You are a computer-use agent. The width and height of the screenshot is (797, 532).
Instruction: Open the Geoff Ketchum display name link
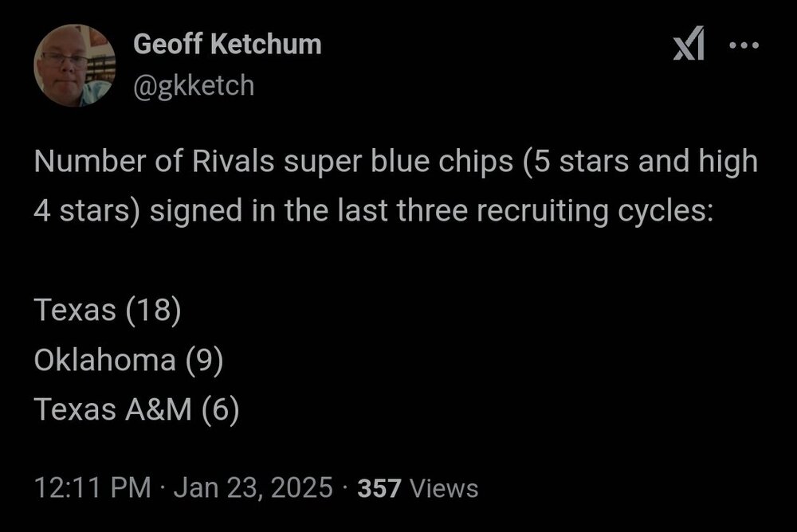tap(227, 45)
